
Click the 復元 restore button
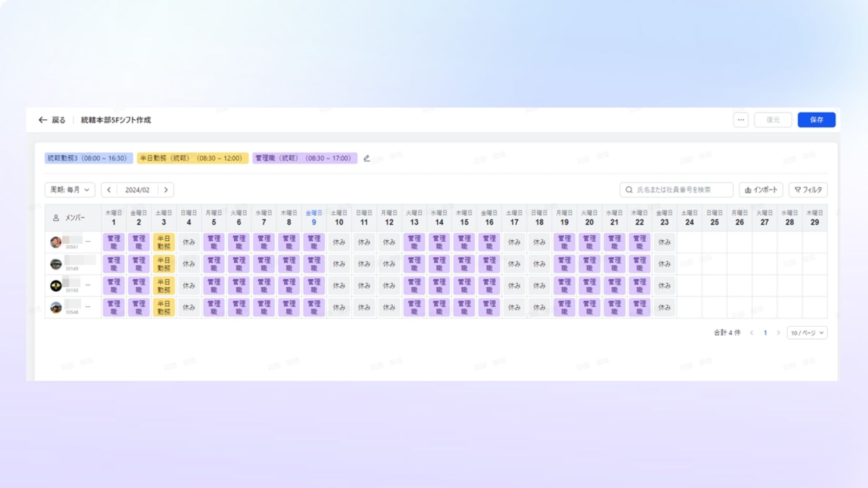[x=773, y=120]
